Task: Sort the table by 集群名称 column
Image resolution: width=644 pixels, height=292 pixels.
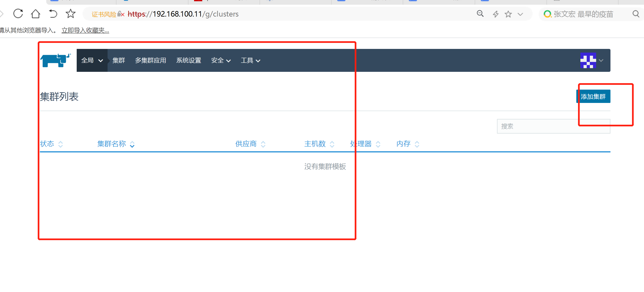Action: coord(116,144)
